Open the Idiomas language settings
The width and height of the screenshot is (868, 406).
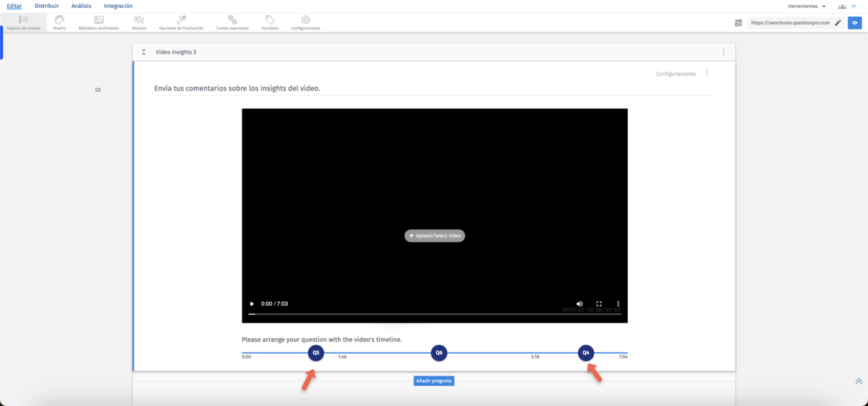(x=139, y=22)
